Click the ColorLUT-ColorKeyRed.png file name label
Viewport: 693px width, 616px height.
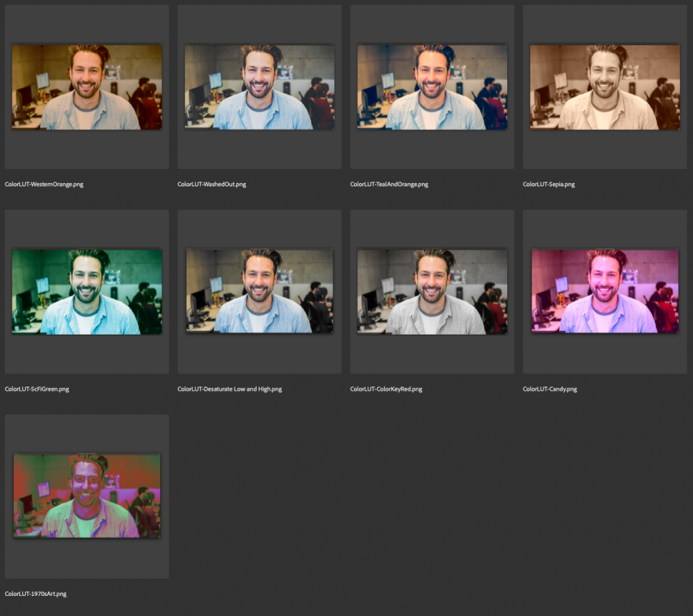pyautogui.click(x=386, y=389)
